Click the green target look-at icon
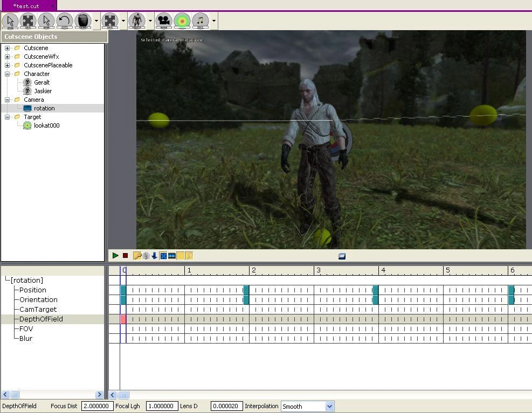This screenshot has width=532, height=413. point(182,20)
